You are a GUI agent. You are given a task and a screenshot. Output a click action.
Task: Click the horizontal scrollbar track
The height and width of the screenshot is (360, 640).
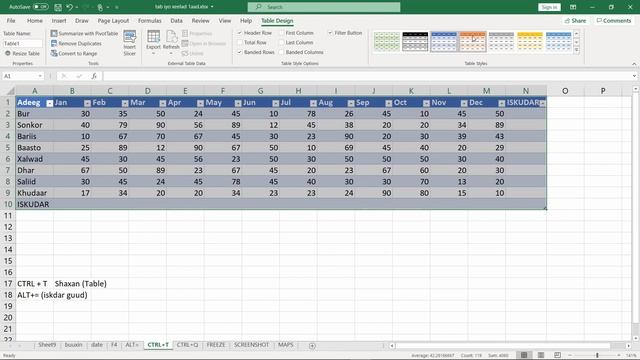click(510, 346)
